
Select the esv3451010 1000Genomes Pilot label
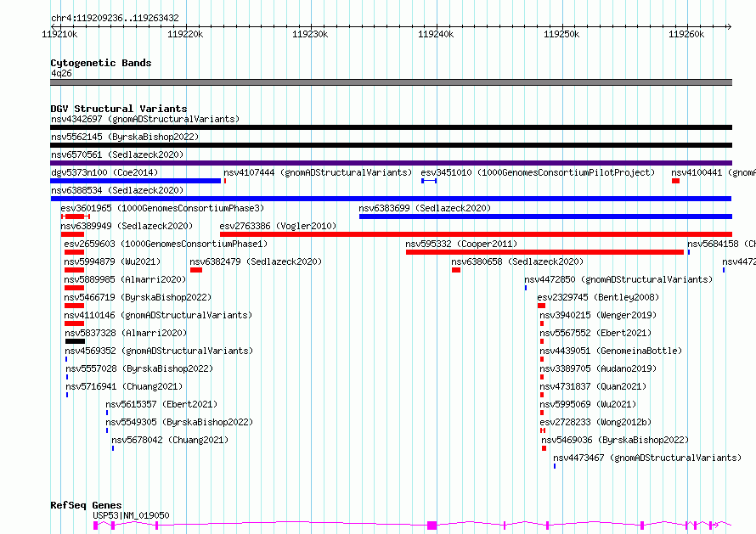(538, 172)
